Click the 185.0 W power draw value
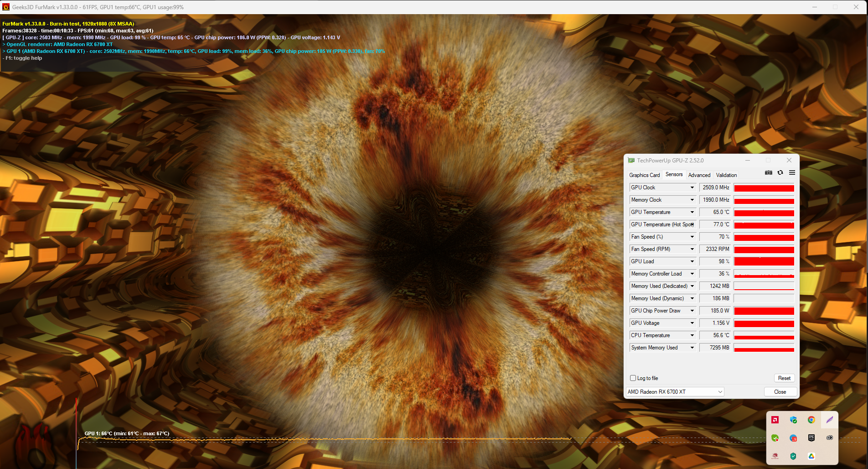 pyautogui.click(x=715, y=311)
